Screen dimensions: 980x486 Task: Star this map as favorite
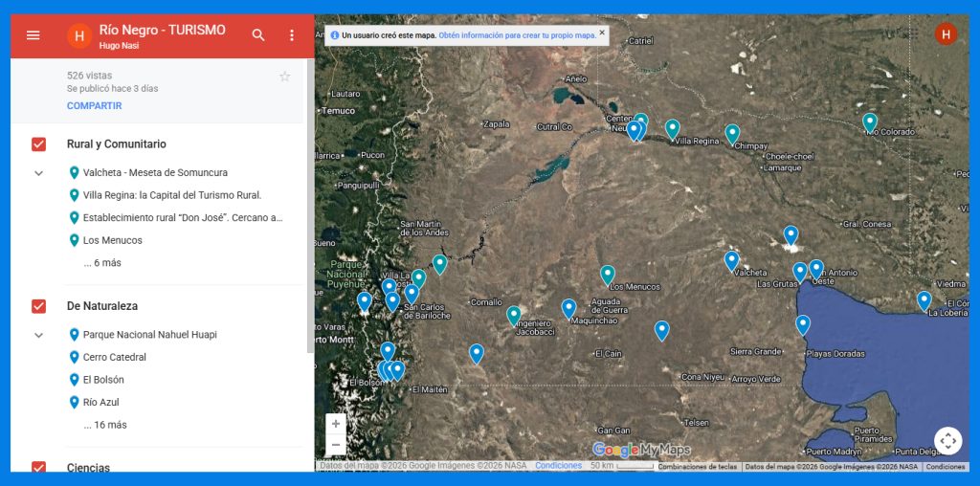click(x=284, y=77)
